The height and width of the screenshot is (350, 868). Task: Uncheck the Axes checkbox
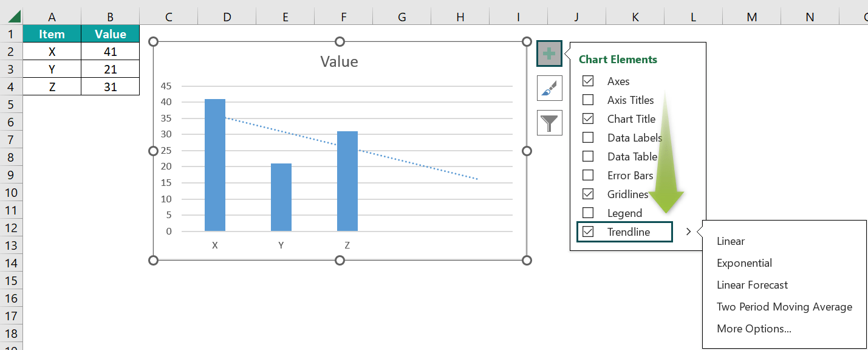(x=588, y=81)
